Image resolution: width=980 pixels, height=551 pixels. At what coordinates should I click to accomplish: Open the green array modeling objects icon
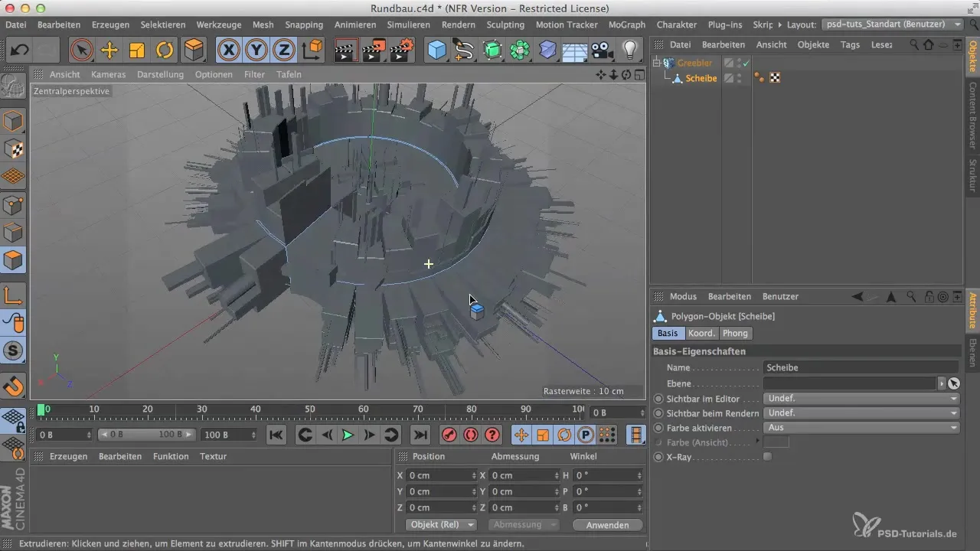point(520,51)
